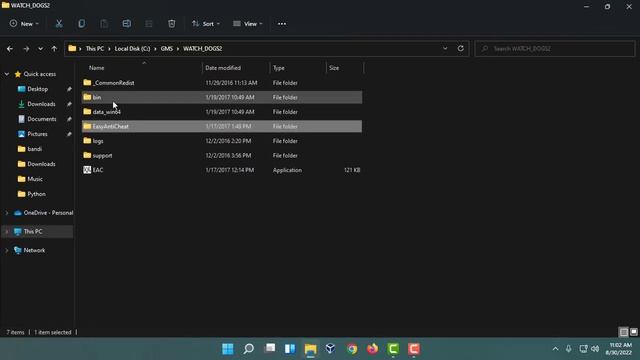Viewport: 640px width, 360px height.
Task: Open the See more ellipsis menu
Action: (x=282, y=24)
